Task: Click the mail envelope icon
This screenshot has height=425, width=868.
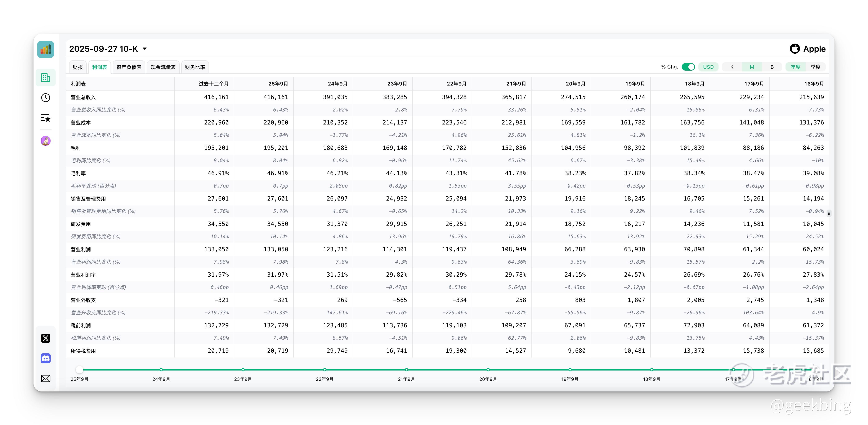Action: (x=45, y=378)
